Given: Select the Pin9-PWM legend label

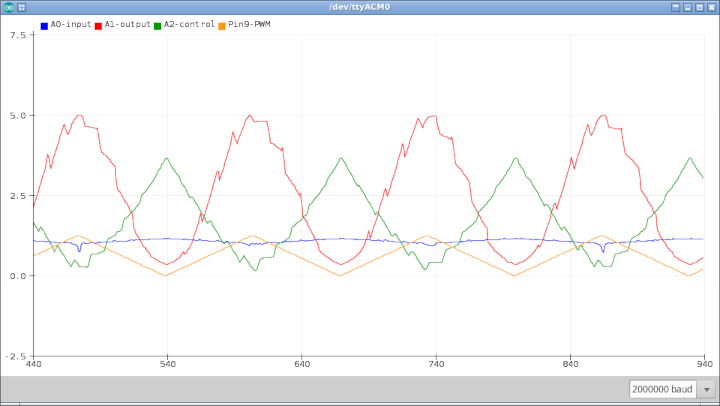Looking at the screenshot, I should [x=249, y=25].
